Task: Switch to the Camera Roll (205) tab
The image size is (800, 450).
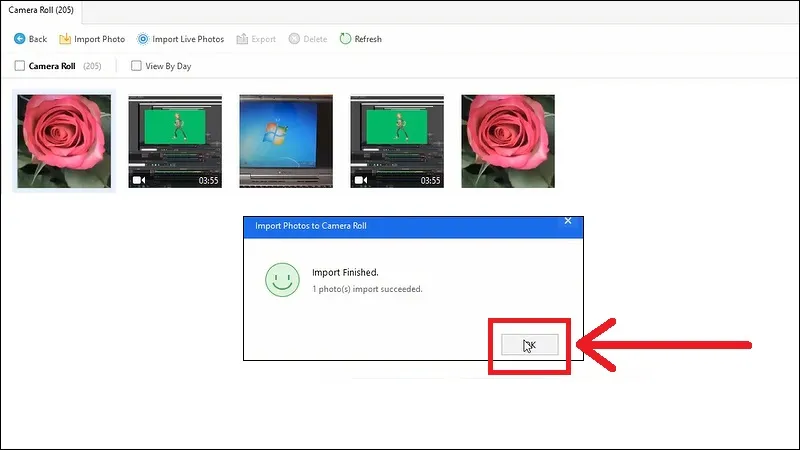Action: 41,10
